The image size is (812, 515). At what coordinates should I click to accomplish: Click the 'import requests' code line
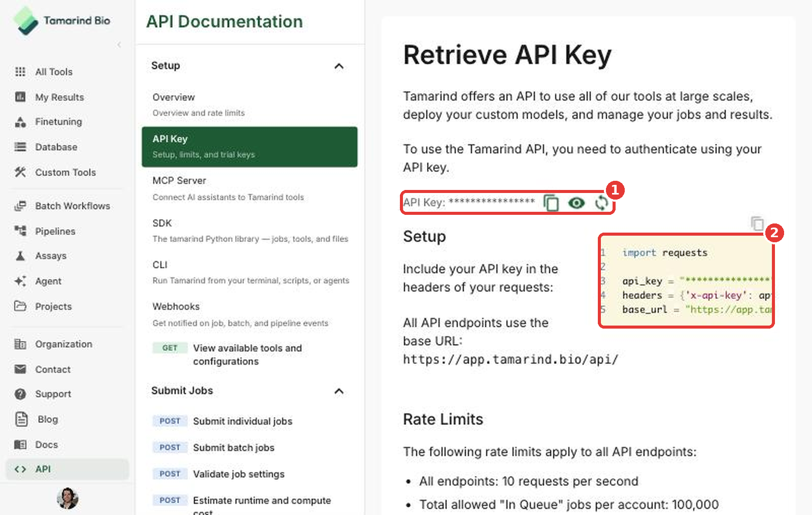pyautogui.click(x=664, y=252)
